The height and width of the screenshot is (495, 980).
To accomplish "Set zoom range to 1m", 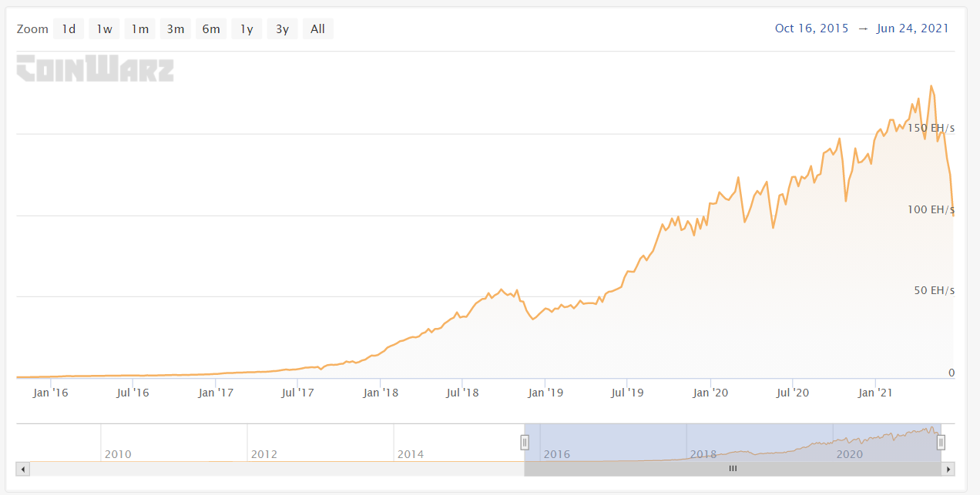I will (139, 29).
